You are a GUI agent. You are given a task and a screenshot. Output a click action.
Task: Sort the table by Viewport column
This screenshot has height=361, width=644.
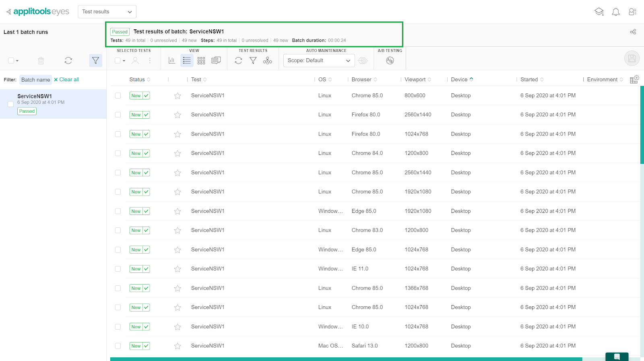point(417,80)
